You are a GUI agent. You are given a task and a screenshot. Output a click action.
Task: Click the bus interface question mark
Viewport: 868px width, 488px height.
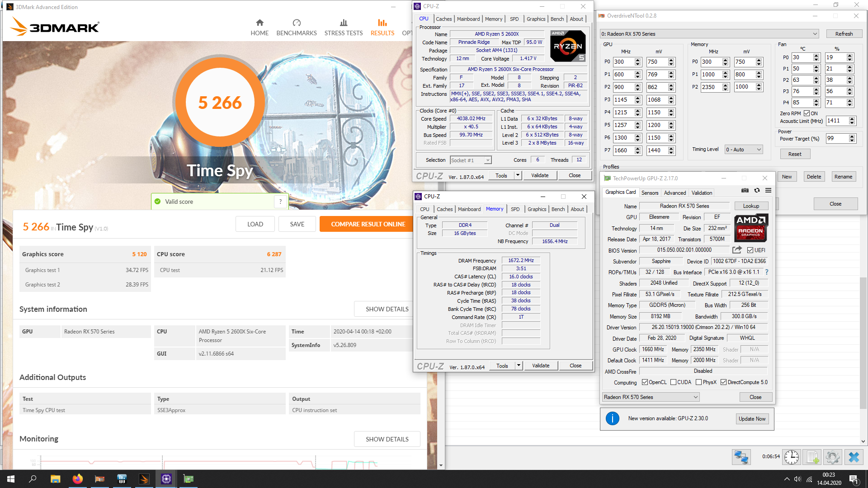coord(767,272)
